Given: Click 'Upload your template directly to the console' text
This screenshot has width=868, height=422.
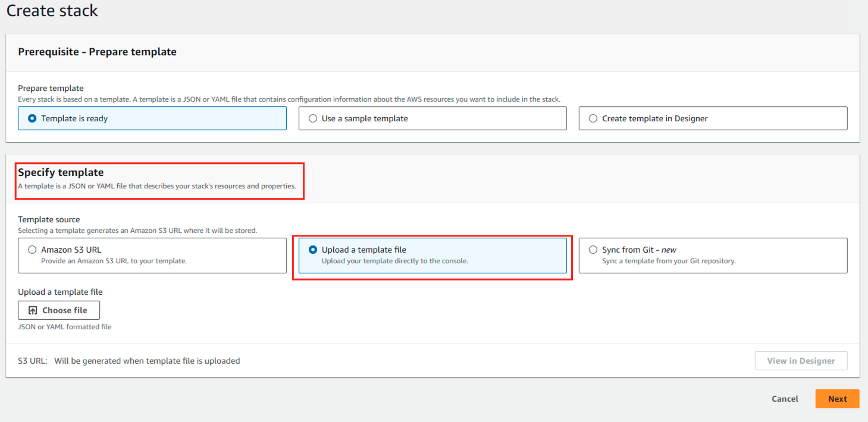Looking at the screenshot, I should coord(394,261).
